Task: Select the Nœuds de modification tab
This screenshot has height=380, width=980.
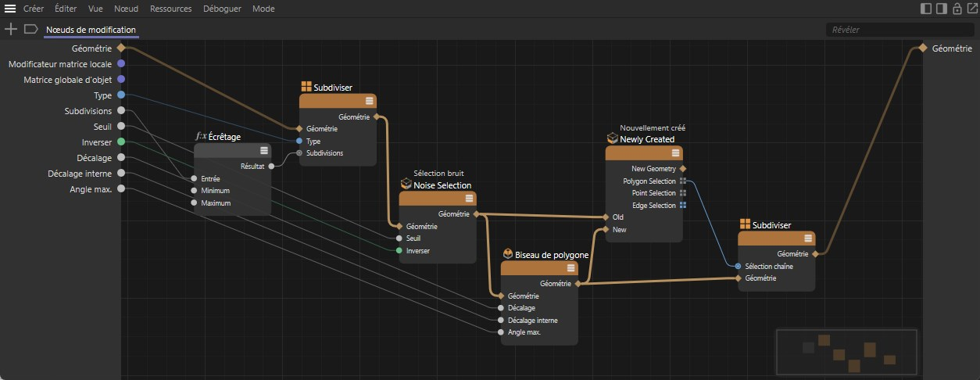Action: (91, 30)
